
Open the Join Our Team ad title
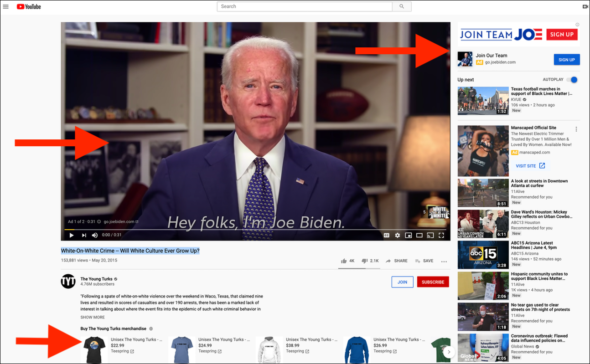(x=491, y=56)
